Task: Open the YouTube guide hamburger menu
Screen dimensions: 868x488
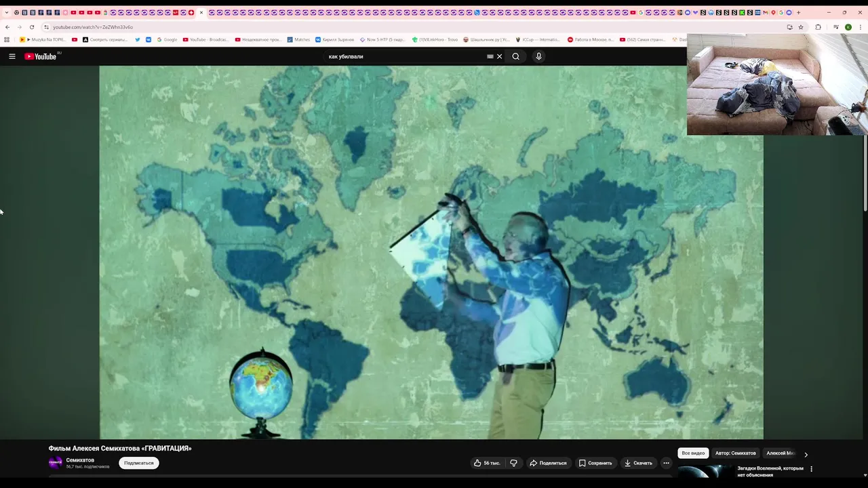Action: 12,56
